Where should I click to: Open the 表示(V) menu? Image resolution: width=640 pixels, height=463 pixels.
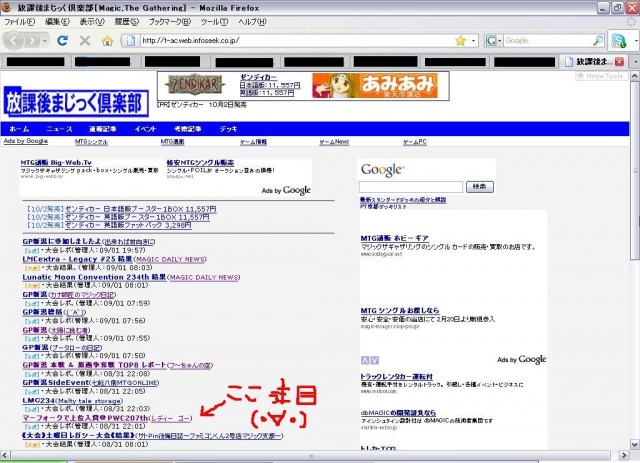(92, 22)
